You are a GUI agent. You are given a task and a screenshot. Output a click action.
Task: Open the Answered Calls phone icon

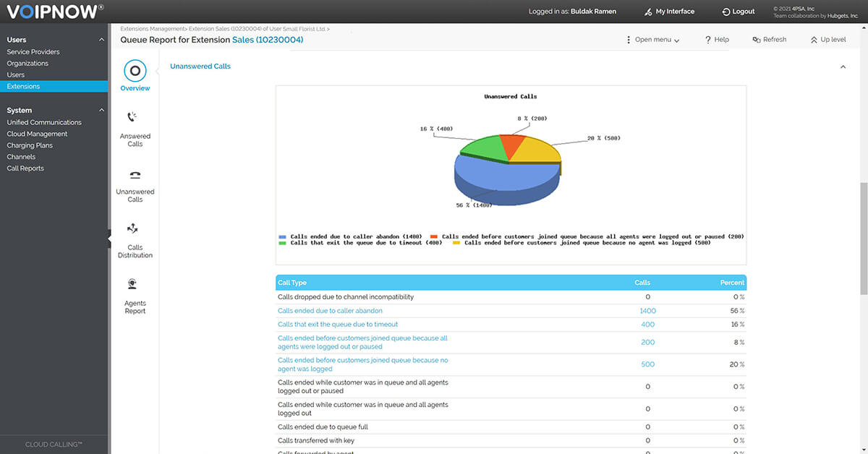click(x=132, y=117)
